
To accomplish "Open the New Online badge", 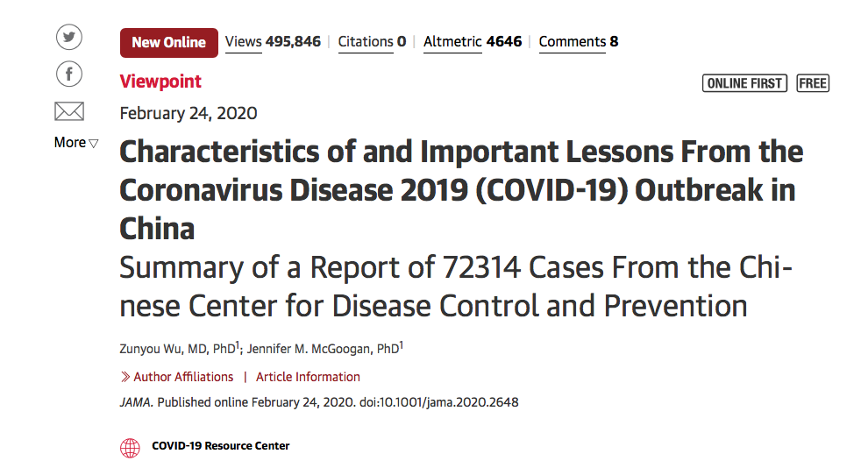I will (x=169, y=43).
